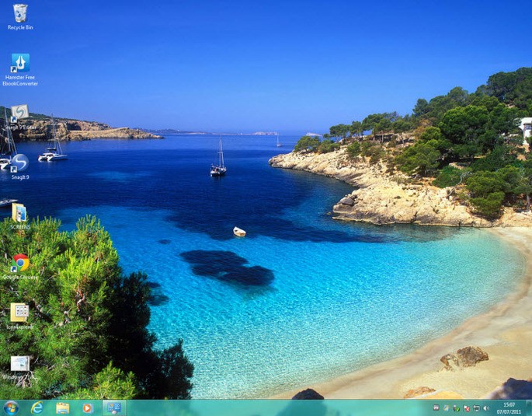Select the Hamster Free EbookConverter shortcut
532x416 pixels.
[x=20, y=69]
